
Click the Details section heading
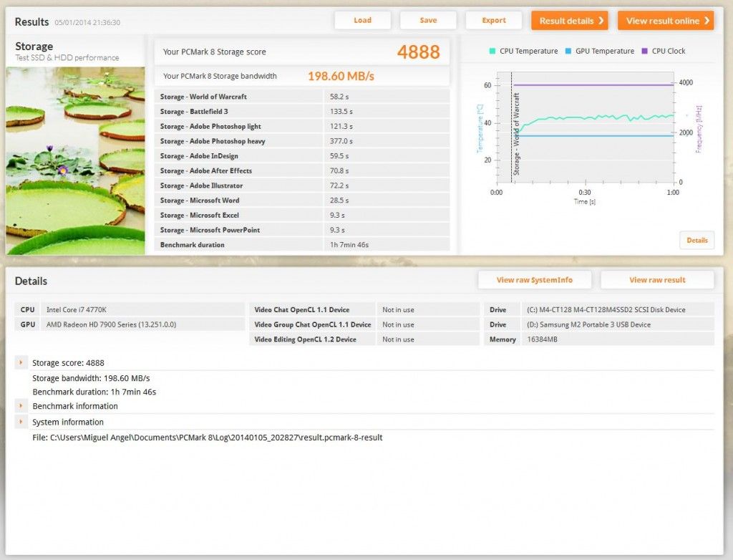click(31, 281)
